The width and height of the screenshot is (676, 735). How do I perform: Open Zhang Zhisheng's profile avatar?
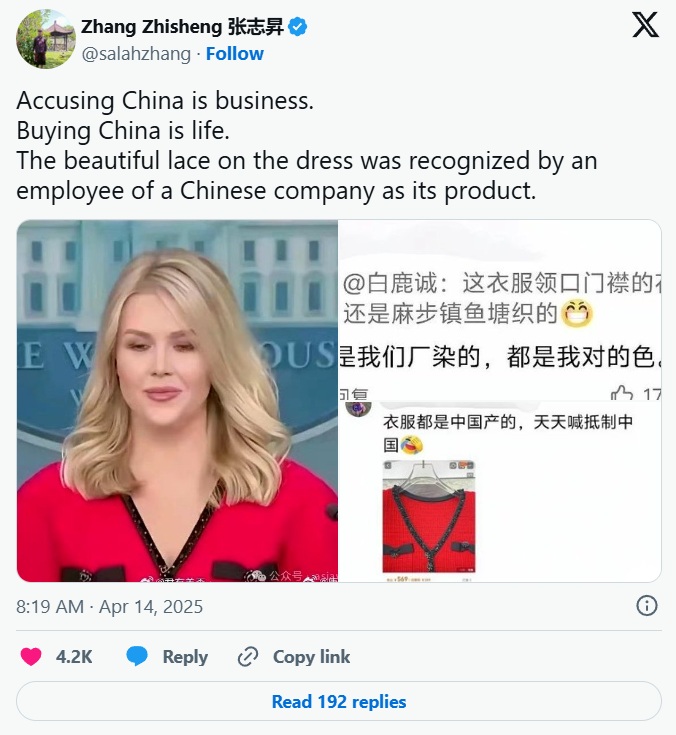point(45,39)
